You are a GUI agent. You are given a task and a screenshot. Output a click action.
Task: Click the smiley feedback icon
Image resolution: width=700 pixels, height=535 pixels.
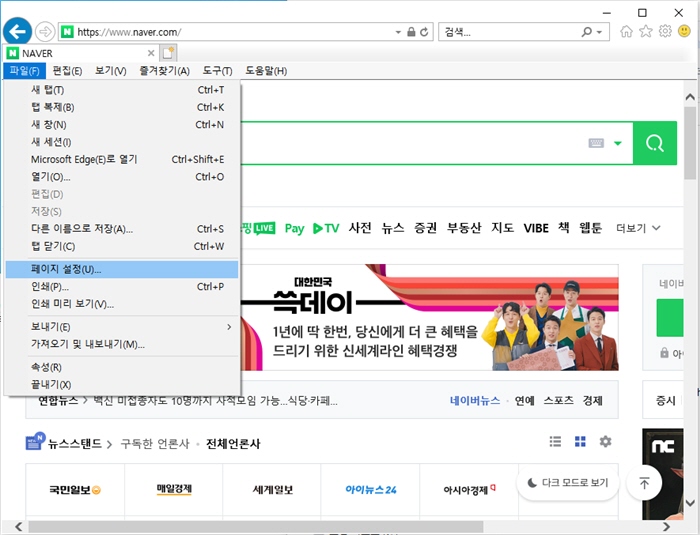point(684,31)
